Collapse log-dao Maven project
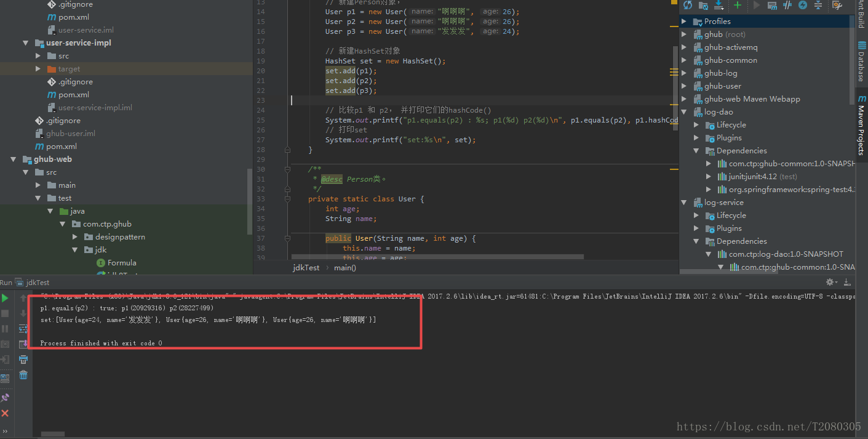This screenshot has height=439, width=868. 684,112
